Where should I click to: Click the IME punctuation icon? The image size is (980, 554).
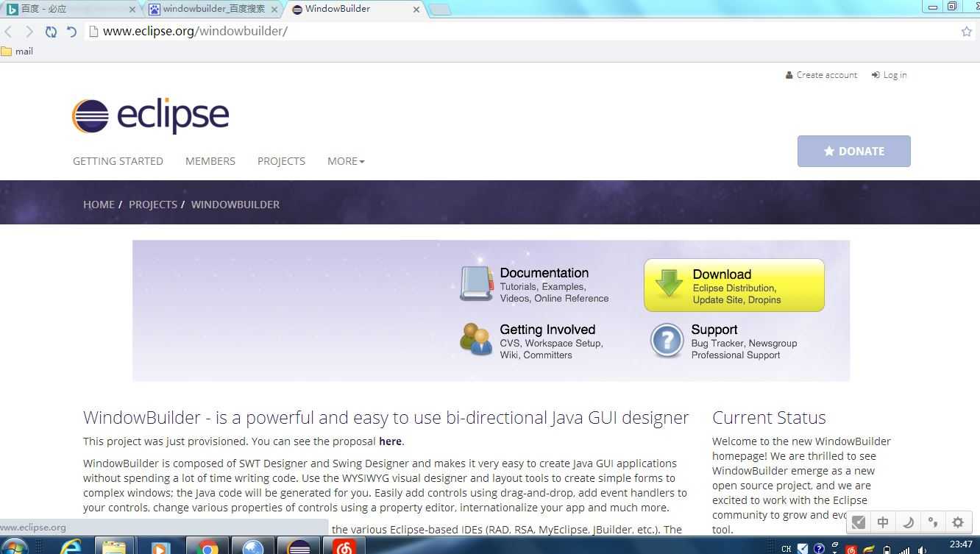pyautogui.click(x=933, y=522)
